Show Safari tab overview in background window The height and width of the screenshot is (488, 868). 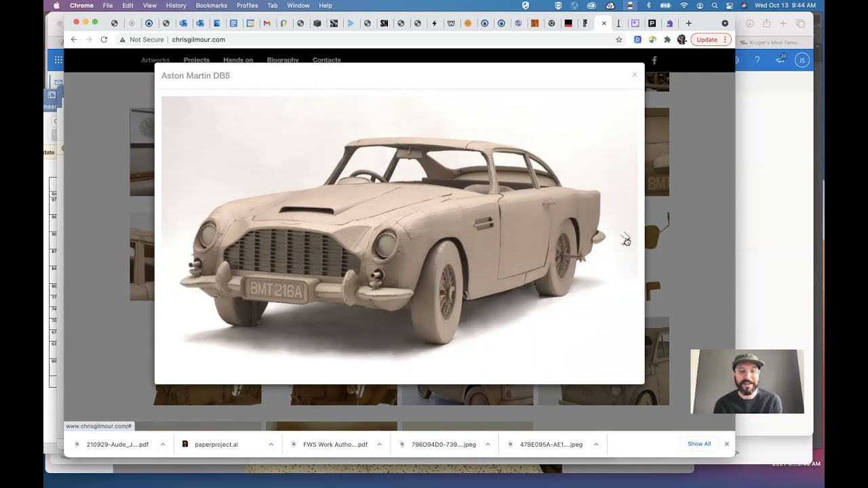(x=800, y=24)
